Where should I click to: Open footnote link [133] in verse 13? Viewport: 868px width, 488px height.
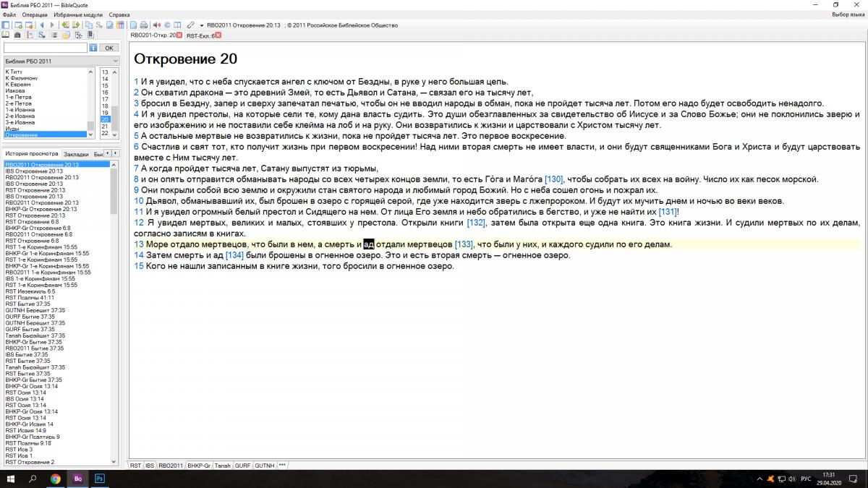(x=463, y=244)
